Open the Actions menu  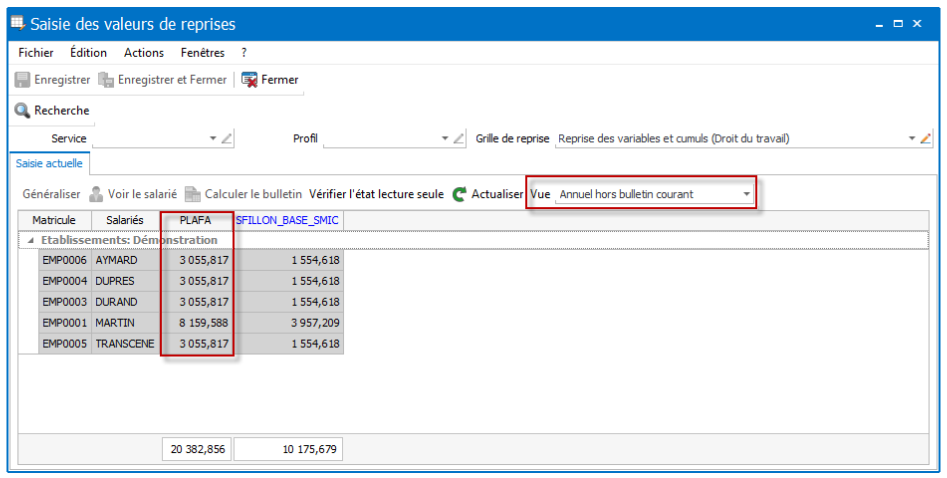[x=144, y=53]
